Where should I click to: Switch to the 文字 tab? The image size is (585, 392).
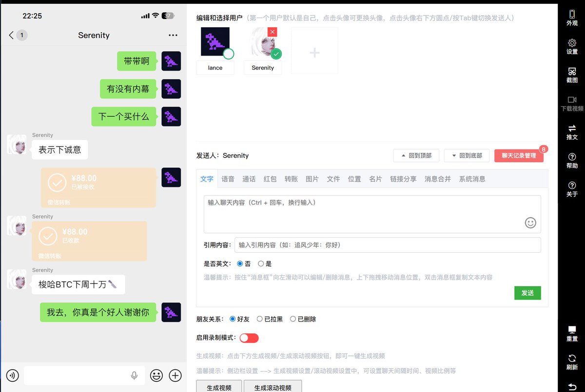[x=207, y=179]
